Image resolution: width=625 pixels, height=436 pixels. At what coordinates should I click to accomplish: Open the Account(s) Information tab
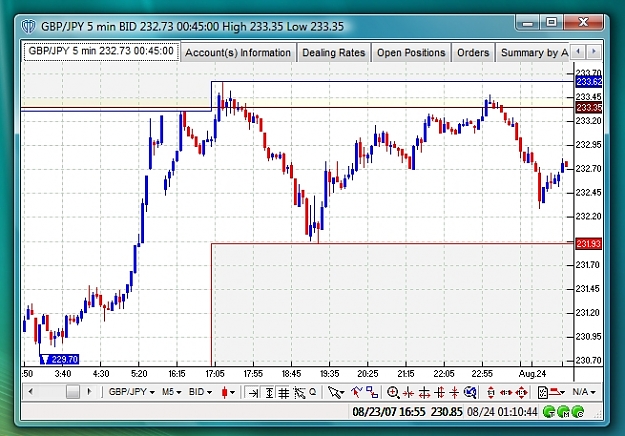coord(238,53)
